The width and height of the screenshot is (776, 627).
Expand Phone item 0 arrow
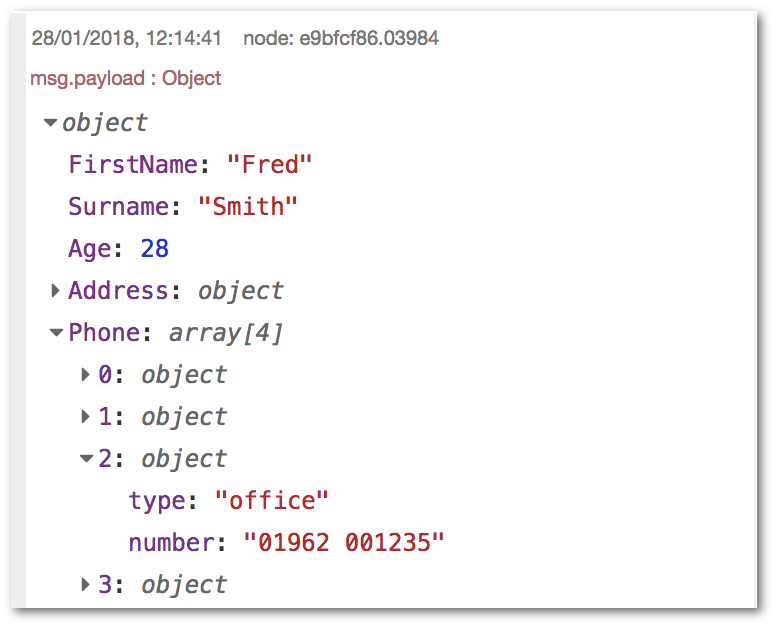[x=86, y=375]
